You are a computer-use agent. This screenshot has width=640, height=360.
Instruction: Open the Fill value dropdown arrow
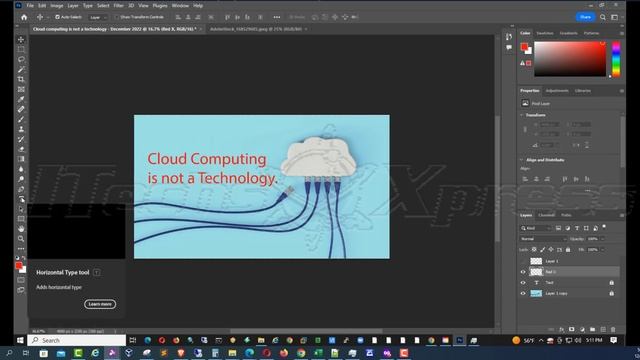coord(603,249)
